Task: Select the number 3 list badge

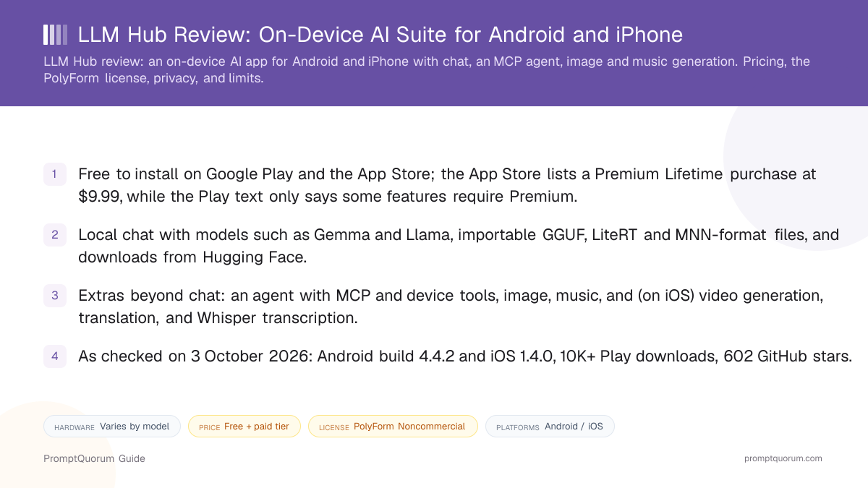Action: coord(55,296)
